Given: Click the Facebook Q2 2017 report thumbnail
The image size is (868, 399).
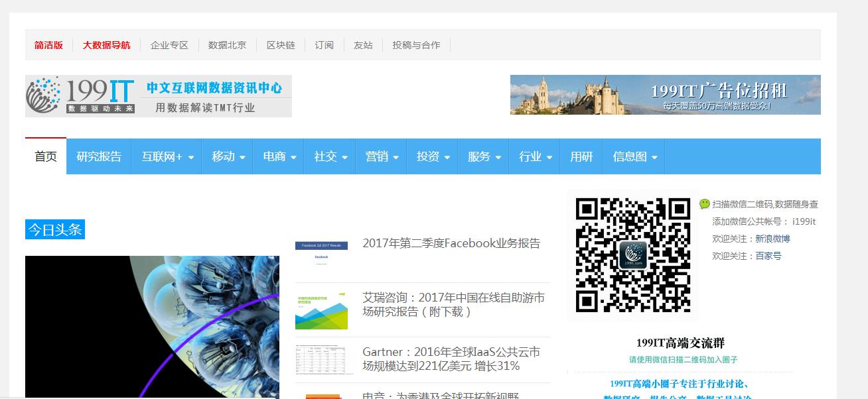Looking at the screenshot, I should point(321,253).
